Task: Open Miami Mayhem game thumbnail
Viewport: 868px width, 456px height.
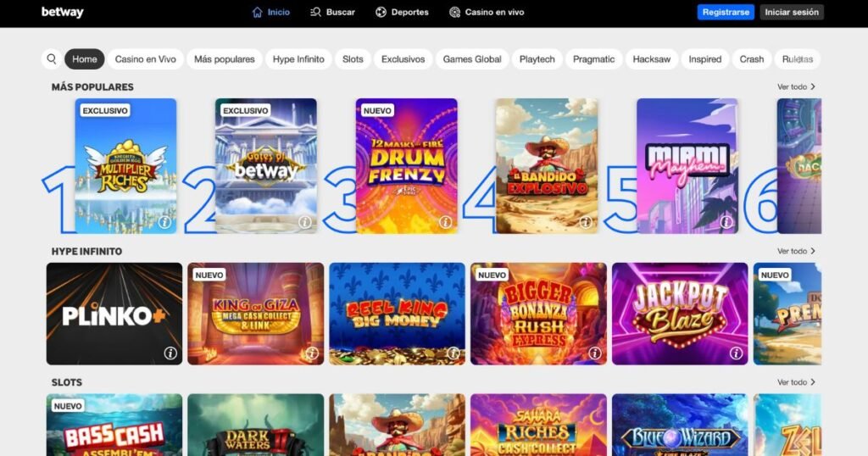Action: click(x=687, y=166)
